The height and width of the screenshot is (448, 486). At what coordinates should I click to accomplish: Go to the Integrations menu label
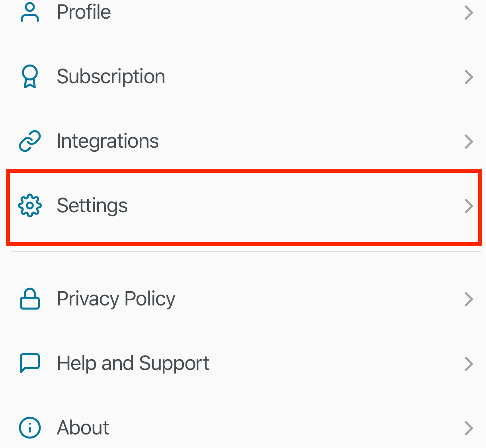coord(107,141)
